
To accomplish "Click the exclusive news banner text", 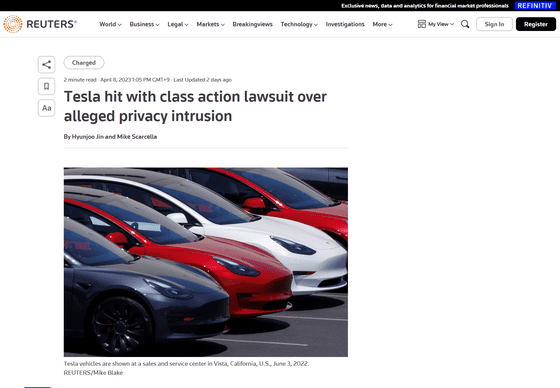I will pyautogui.click(x=425, y=6).
